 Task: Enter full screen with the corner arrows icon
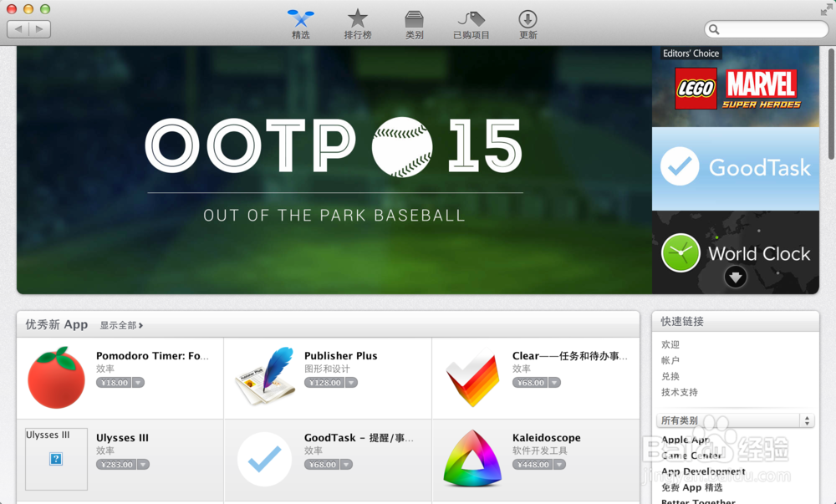826,9
